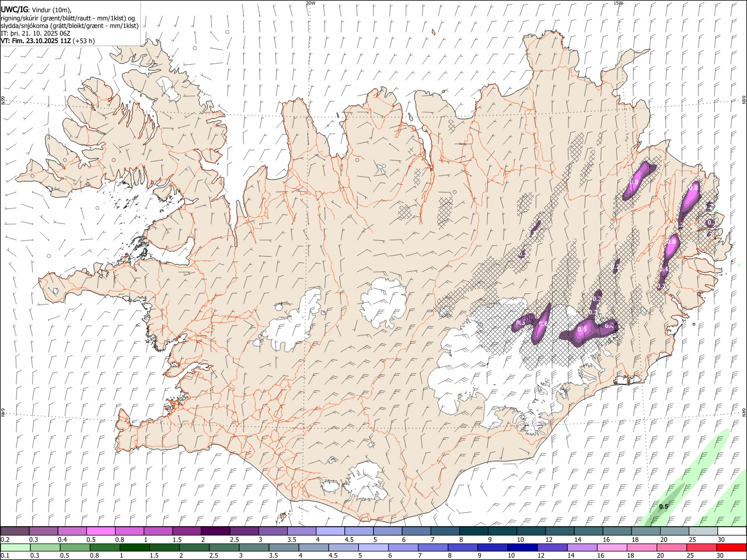
Task: Pick the dark teal swatch between 8 and 9
Action: (474, 531)
